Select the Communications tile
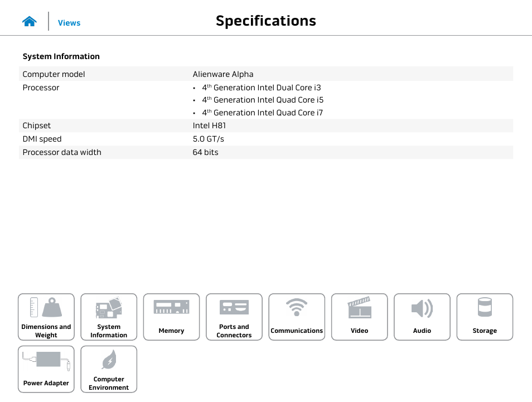The height and width of the screenshot is (402, 532). (297, 317)
